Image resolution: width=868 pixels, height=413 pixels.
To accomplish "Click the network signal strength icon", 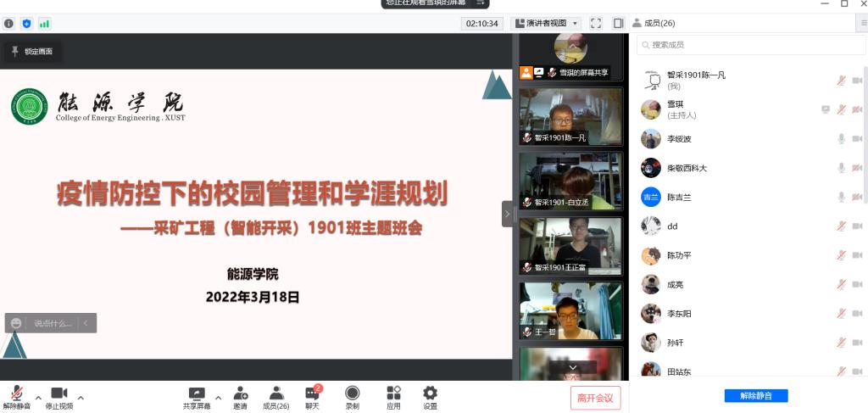I will click(x=44, y=24).
